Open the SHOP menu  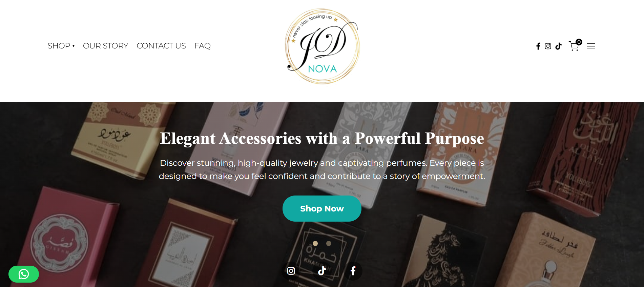click(59, 46)
